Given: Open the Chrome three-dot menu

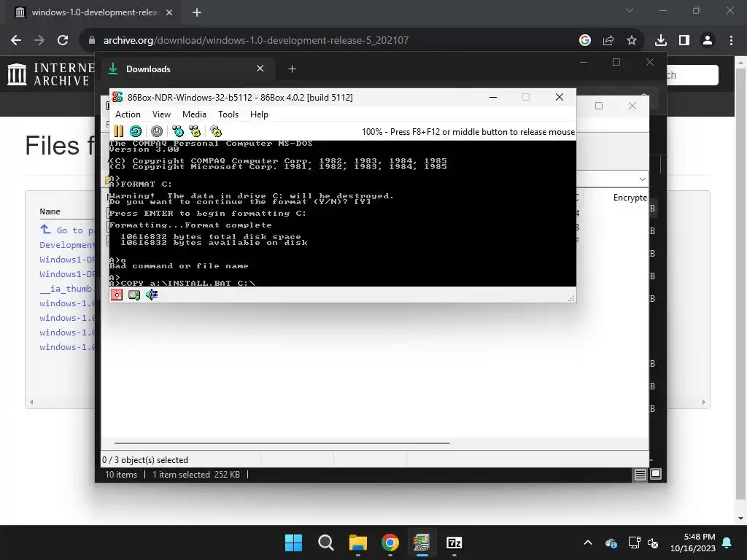Looking at the screenshot, I should 731,41.
